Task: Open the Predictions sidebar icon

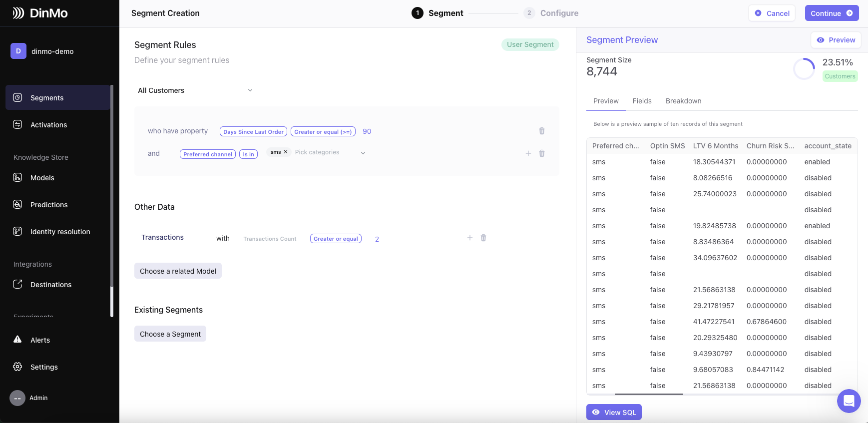Action: [17, 204]
